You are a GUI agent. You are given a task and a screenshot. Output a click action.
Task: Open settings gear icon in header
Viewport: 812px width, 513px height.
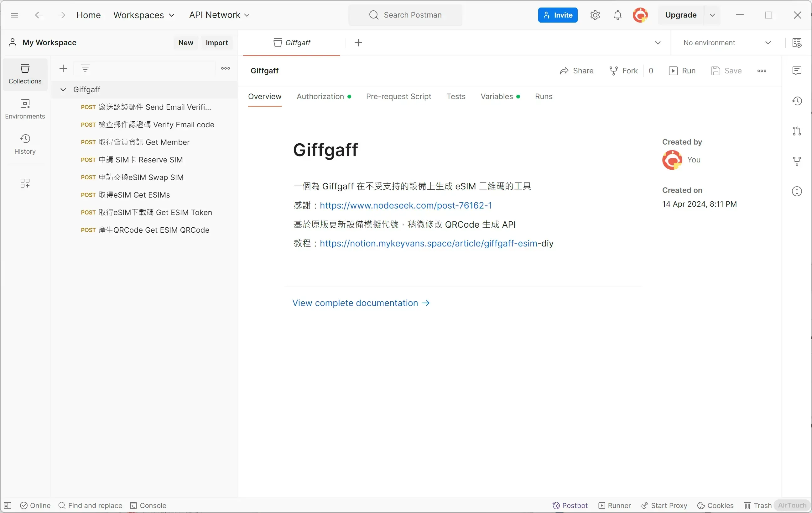[x=595, y=15]
